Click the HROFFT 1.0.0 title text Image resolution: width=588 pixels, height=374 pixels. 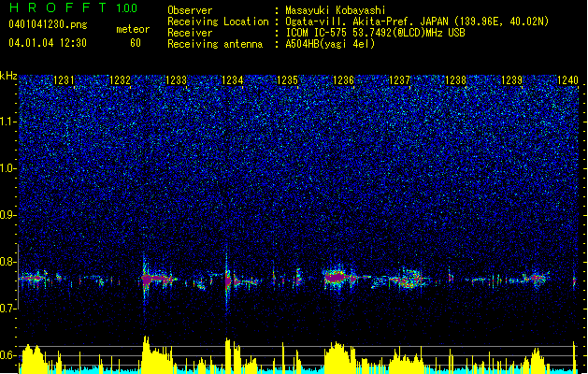74,7
